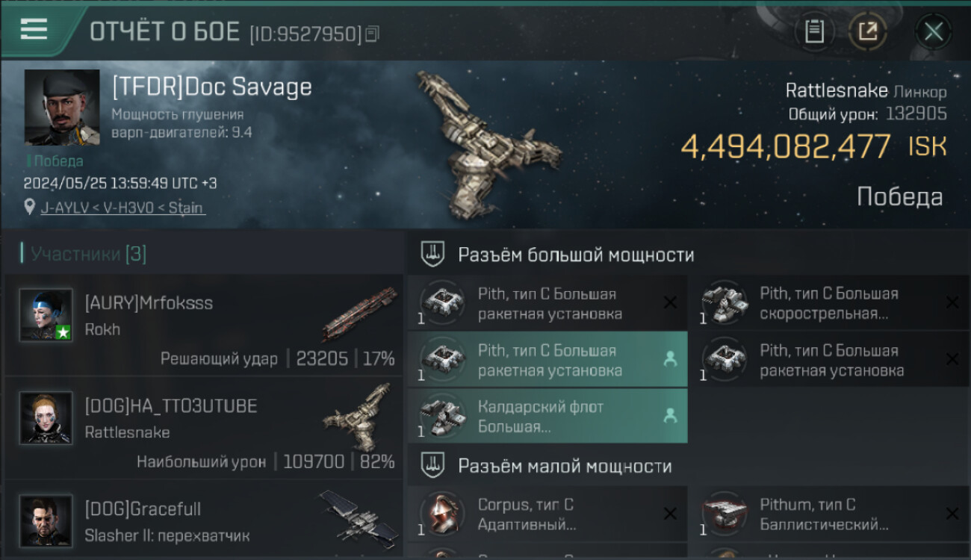
Task: Open the hamburger menu in top-left corner
Action: tap(34, 29)
